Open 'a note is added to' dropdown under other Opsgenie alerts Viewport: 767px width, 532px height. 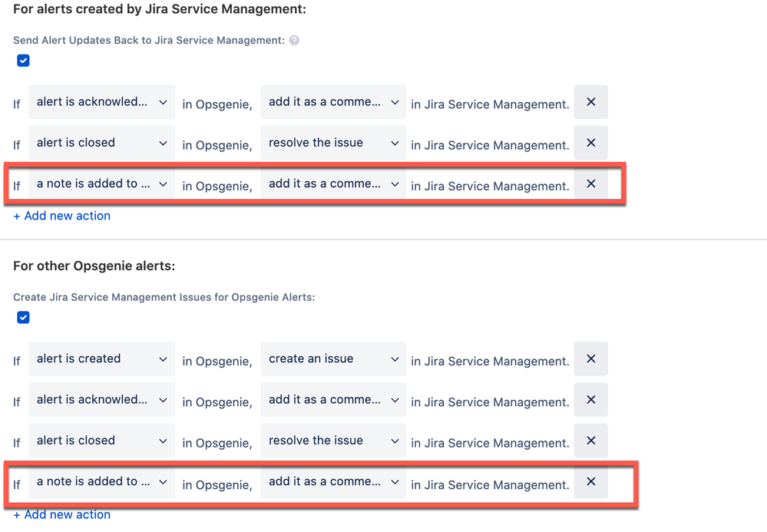[x=102, y=481]
